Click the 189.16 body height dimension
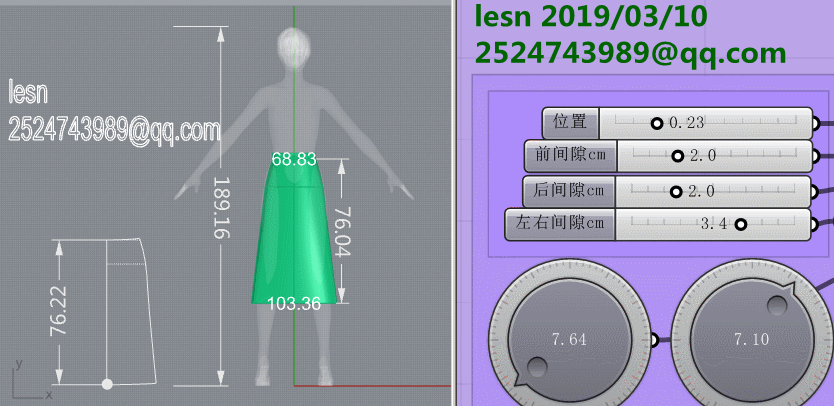 (x=220, y=208)
